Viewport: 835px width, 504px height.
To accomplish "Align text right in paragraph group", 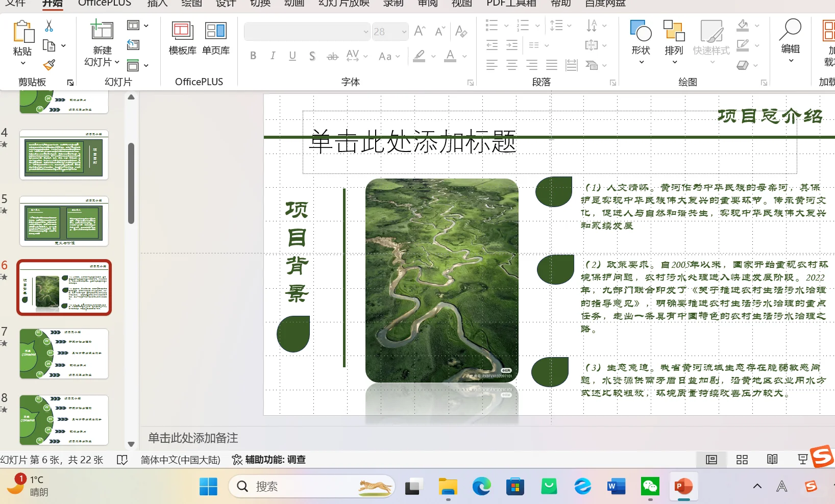I will [x=532, y=65].
